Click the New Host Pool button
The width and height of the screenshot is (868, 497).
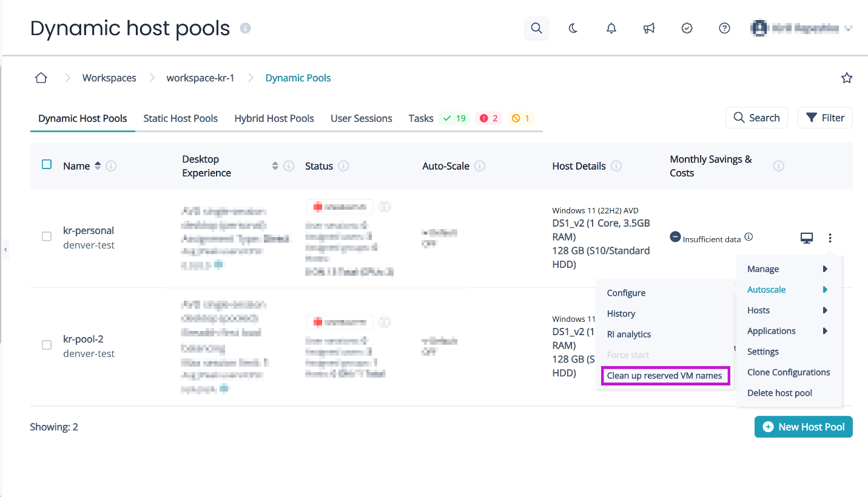(x=803, y=427)
